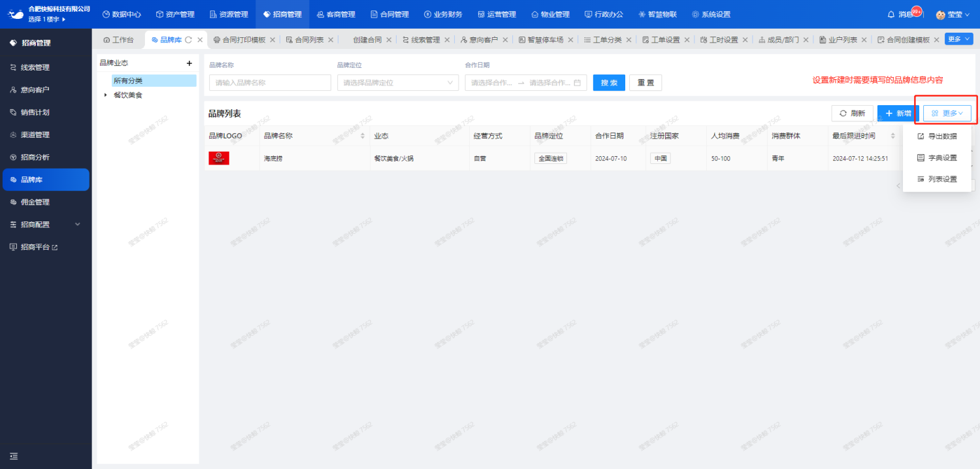Expand the 选择 1楼宇 building selector

(x=47, y=19)
